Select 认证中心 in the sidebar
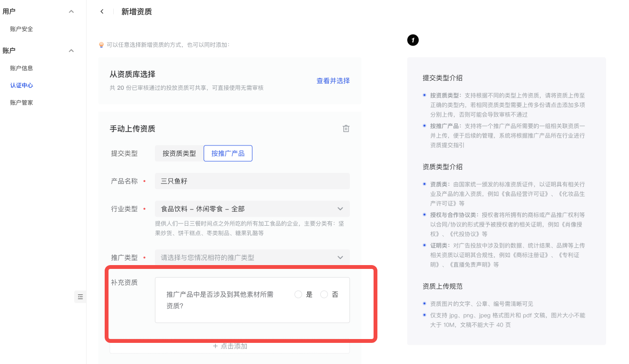The image size is (629, 364). 22,85
